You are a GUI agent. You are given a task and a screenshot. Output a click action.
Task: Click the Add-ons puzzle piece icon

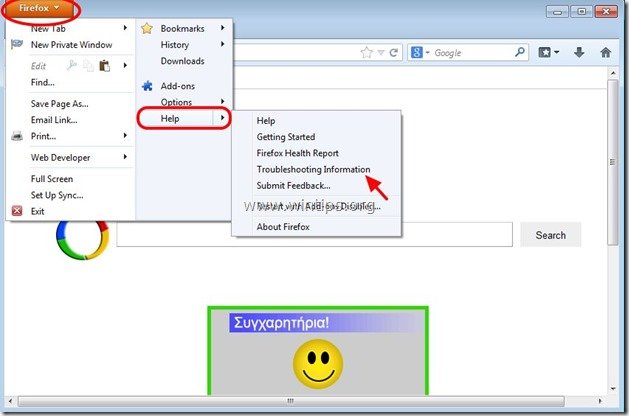point(147,86)
